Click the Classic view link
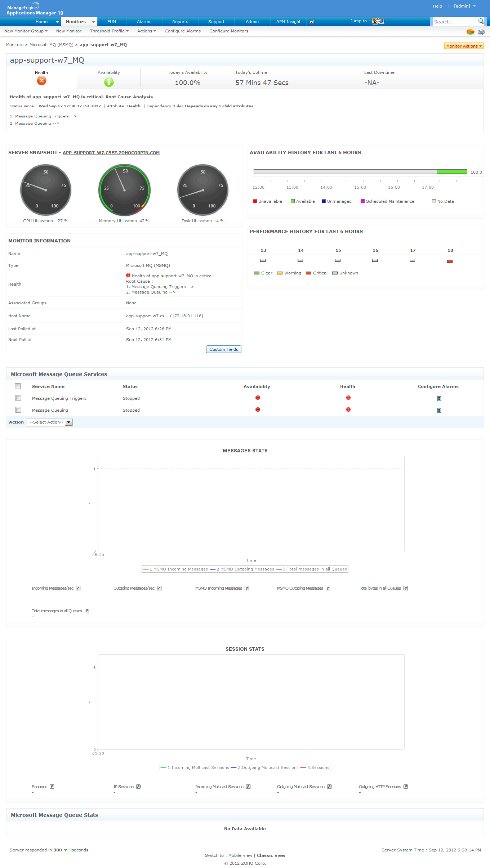 (271, 855)
